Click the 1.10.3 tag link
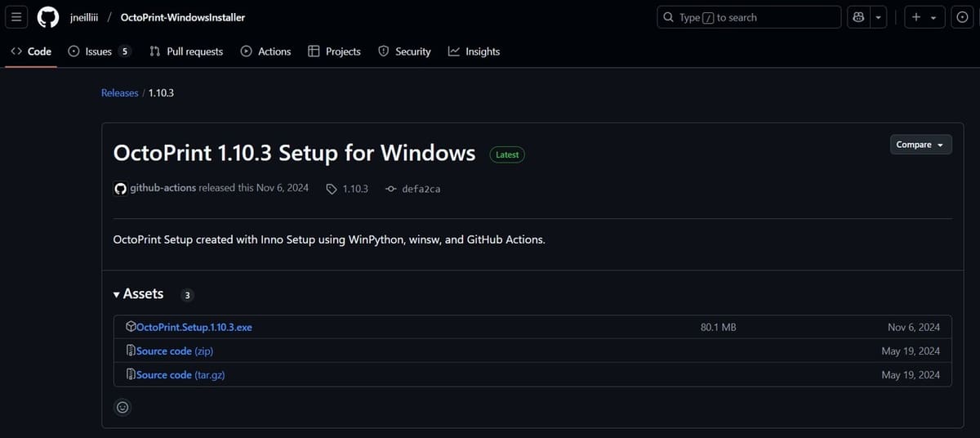 [355, 189]
